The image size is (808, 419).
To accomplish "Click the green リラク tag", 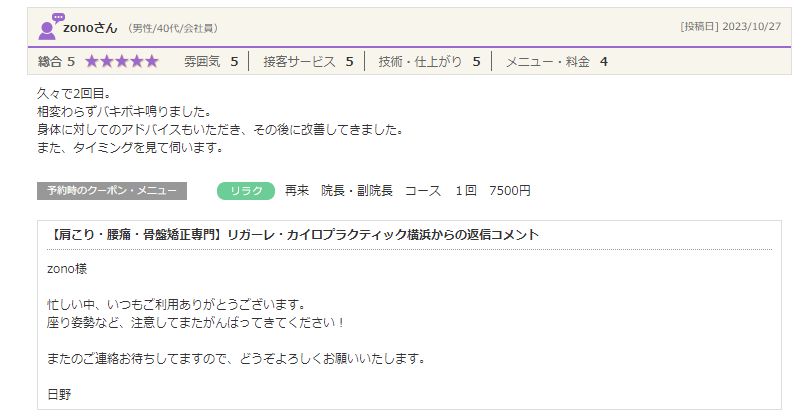I will tap(246, 191).
